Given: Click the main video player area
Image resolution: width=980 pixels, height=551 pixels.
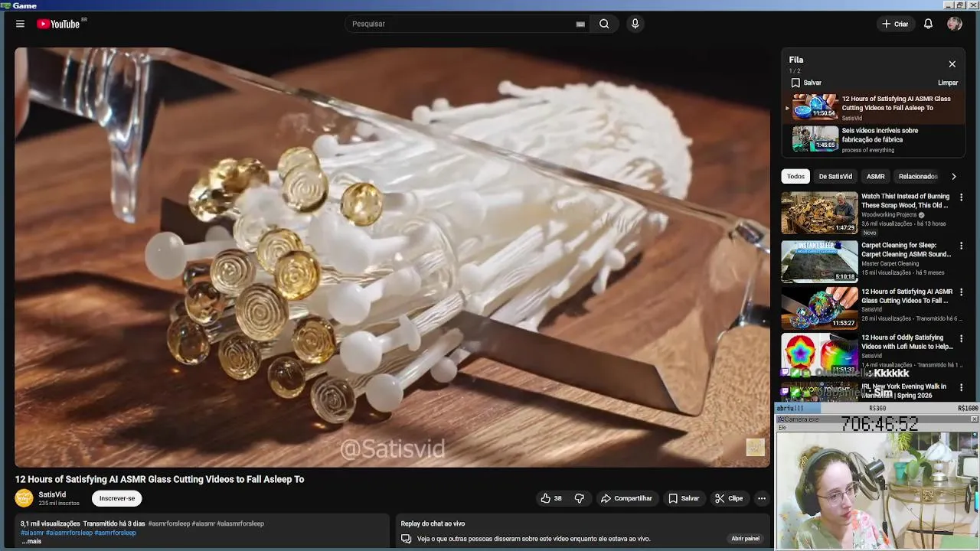Looking at the screenshot, I should click(392, 256).
